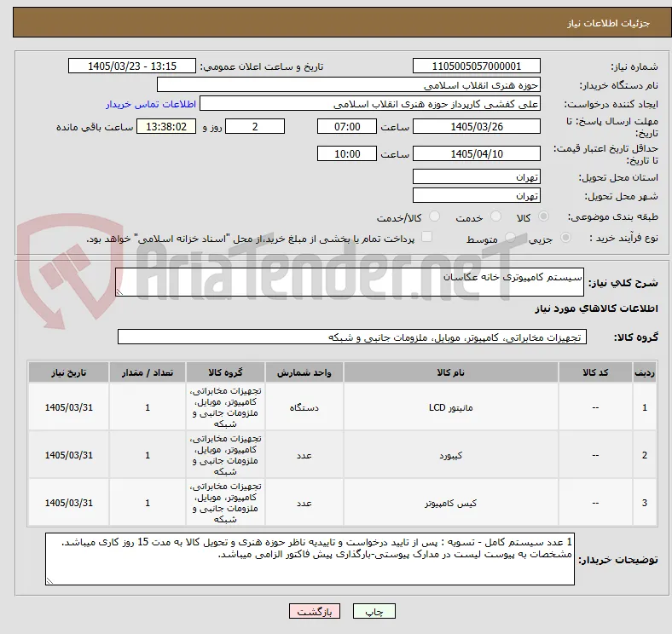Click the resize handle of description box
Image resolution: width=672 pixels, height=634 pixels.
click(x=119, y=291)
